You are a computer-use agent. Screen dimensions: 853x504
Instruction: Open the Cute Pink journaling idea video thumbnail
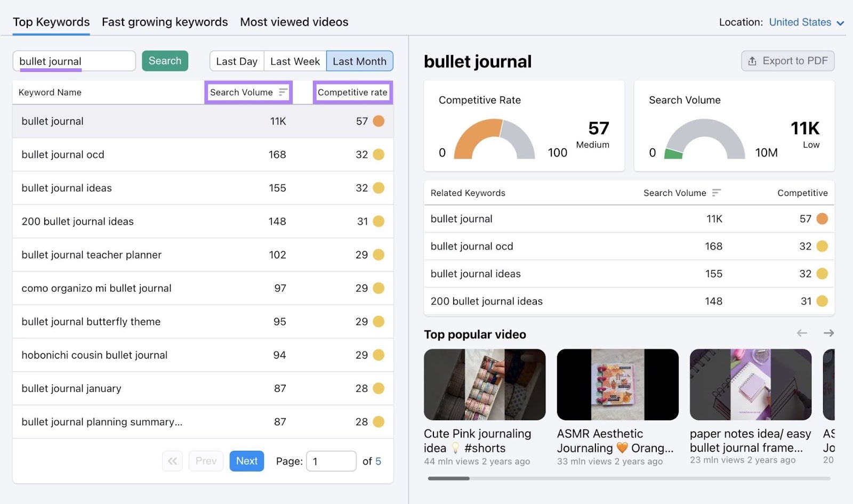click(485, 385)
